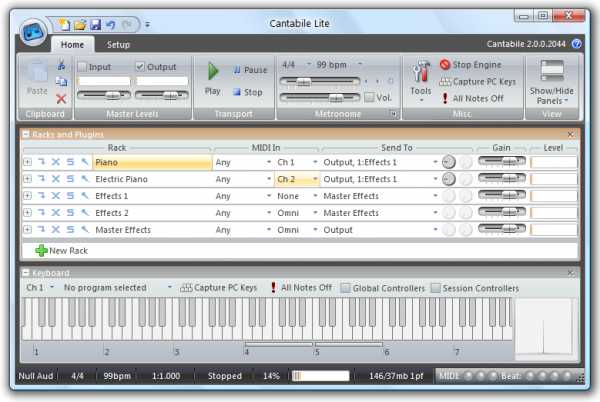The image size is (600, 402).
Task: Click the Paste icon in Clipboard group
Action: pos(37,78)
